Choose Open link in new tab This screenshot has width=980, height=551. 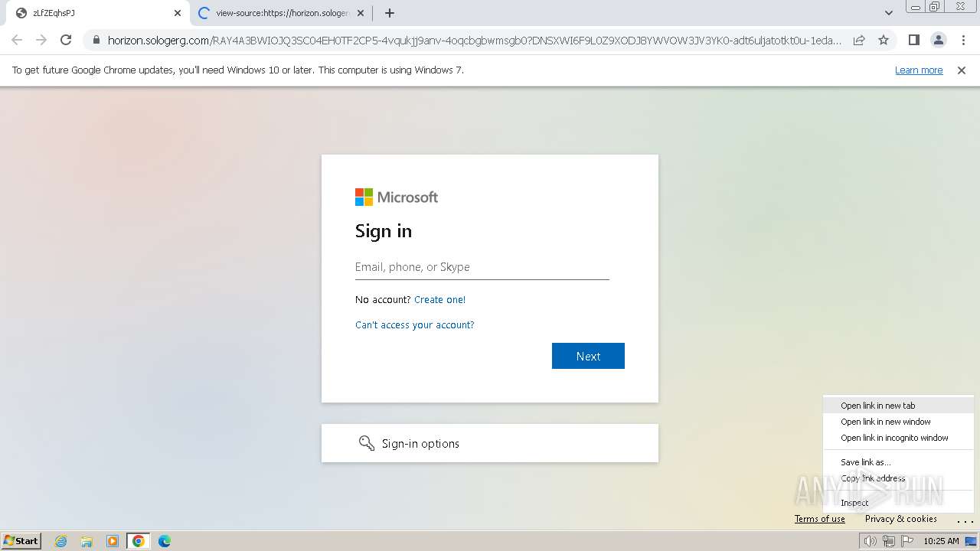click(x=898, y=406)
